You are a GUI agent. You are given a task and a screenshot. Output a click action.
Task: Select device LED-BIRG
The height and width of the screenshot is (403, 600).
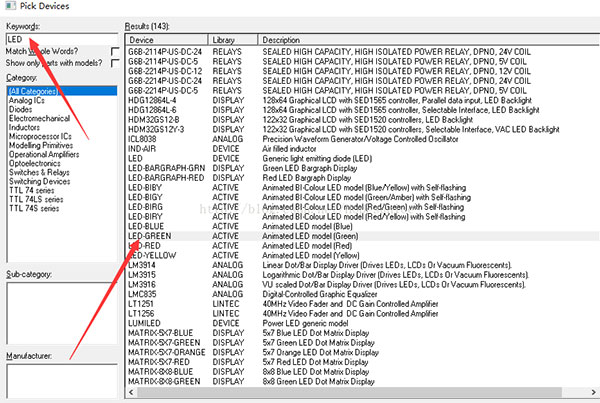363,207
